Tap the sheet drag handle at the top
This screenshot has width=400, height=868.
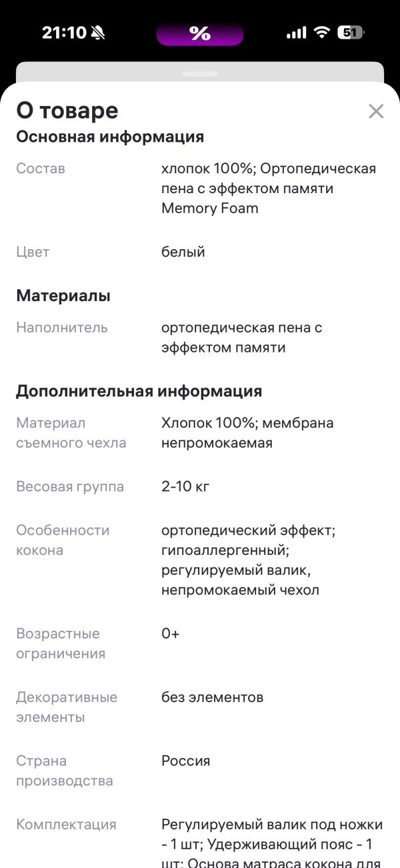point(200,75)
